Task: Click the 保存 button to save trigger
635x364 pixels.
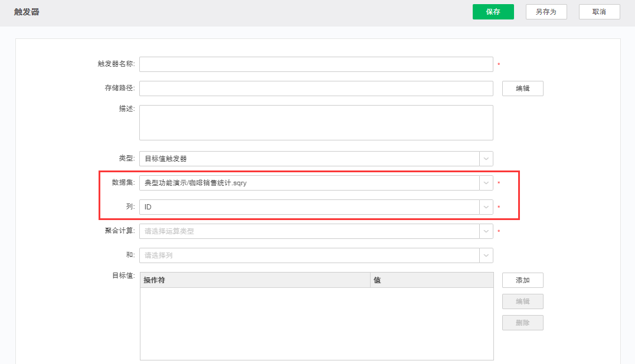Action: [493, 11]
